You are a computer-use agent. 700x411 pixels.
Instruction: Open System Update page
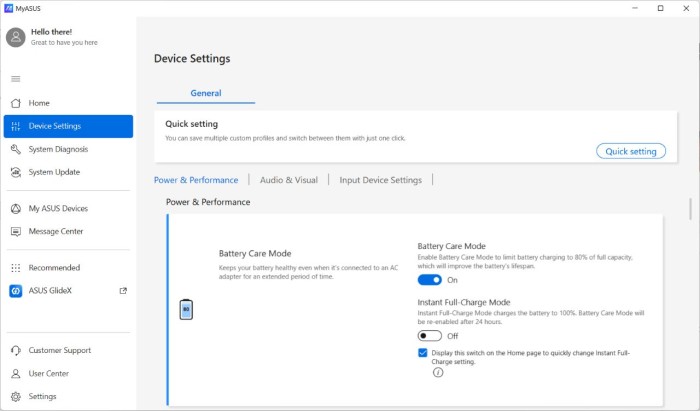(68, 172)
